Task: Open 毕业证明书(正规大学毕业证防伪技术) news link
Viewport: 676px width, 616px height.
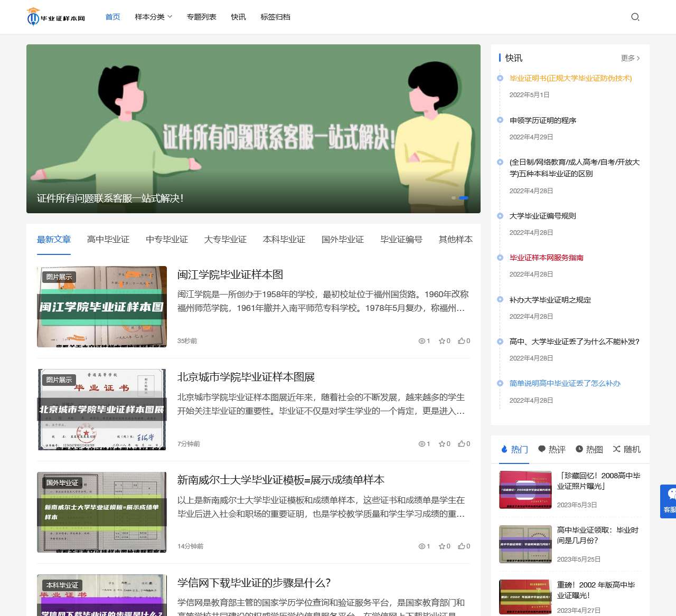Action: click(x=571, y=78)
